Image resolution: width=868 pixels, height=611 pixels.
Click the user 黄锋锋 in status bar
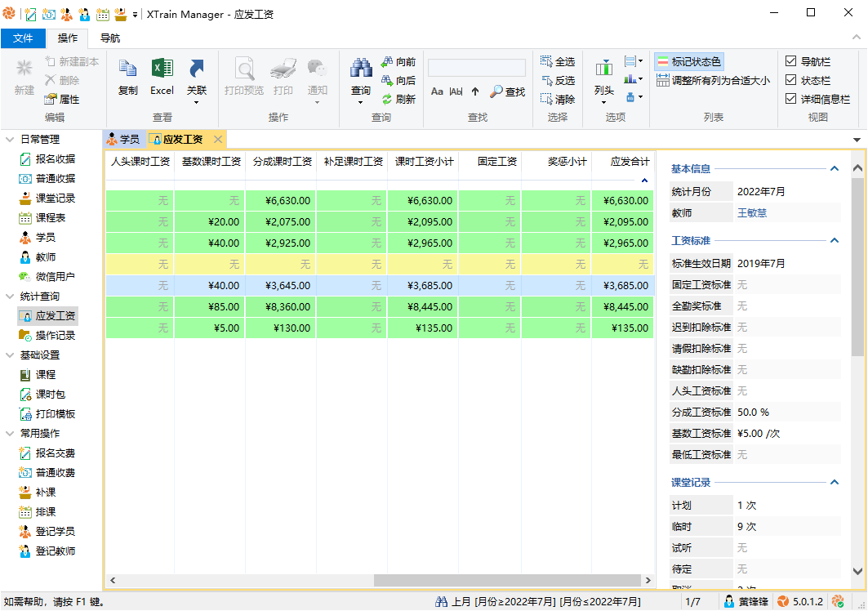tap(746, 601)
